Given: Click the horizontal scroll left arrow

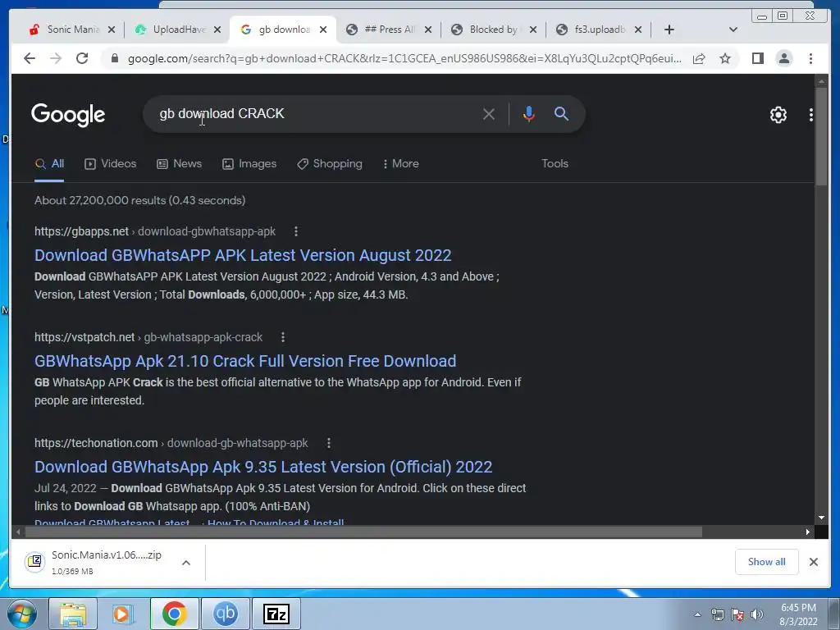Looking at the screenshot, I should [19, 532].
